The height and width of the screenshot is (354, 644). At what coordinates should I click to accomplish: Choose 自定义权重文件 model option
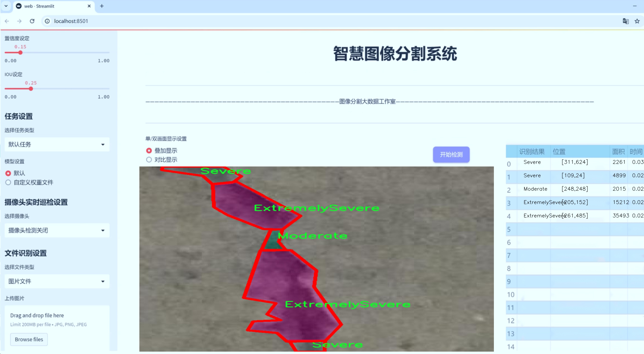pos(8,182)
